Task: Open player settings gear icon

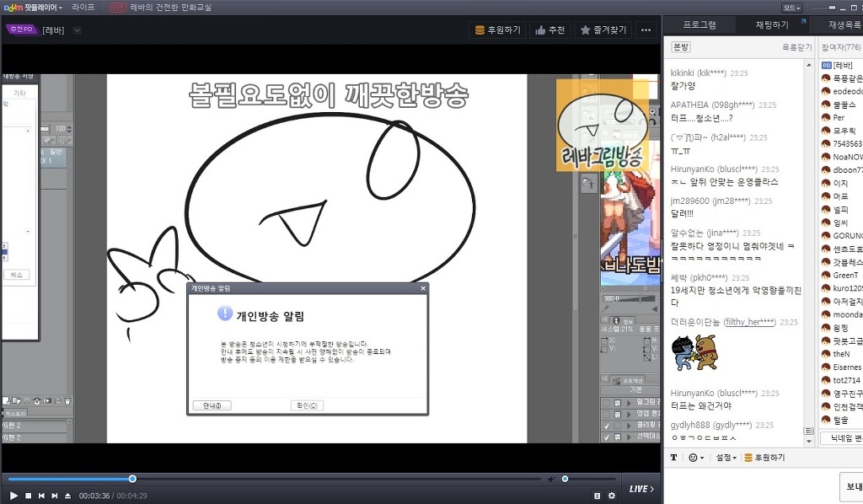Action: tap(612, 496)
